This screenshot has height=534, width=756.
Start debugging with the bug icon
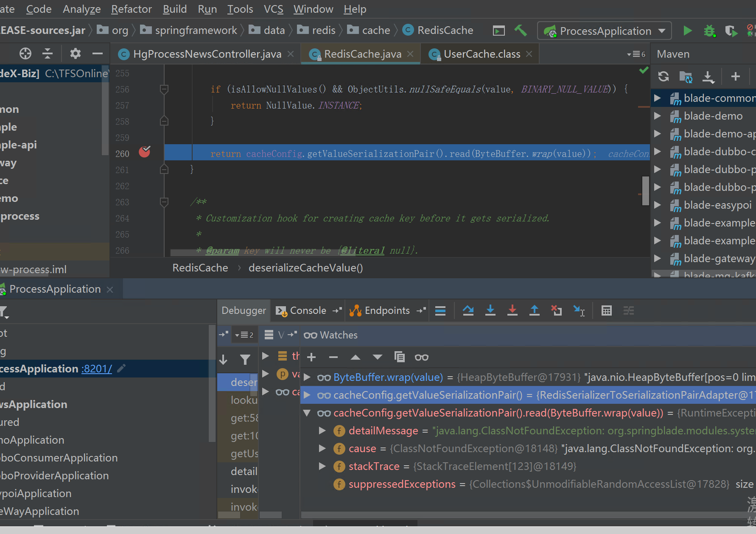(710, 31)
